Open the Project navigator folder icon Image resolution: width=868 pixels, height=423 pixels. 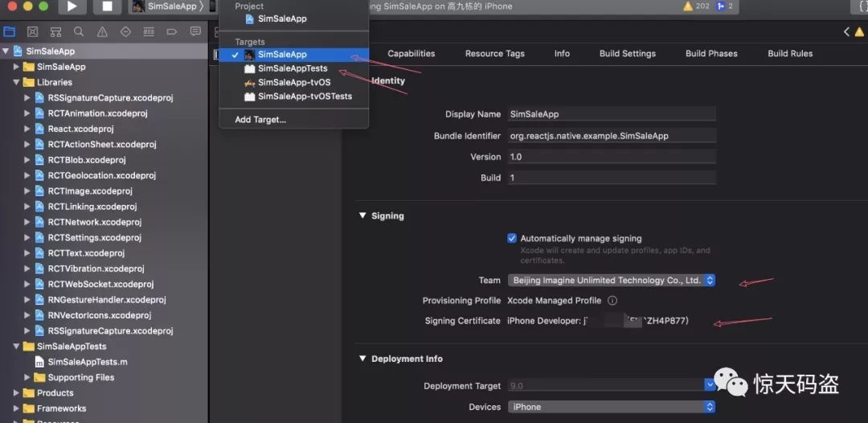click(10, 31)
